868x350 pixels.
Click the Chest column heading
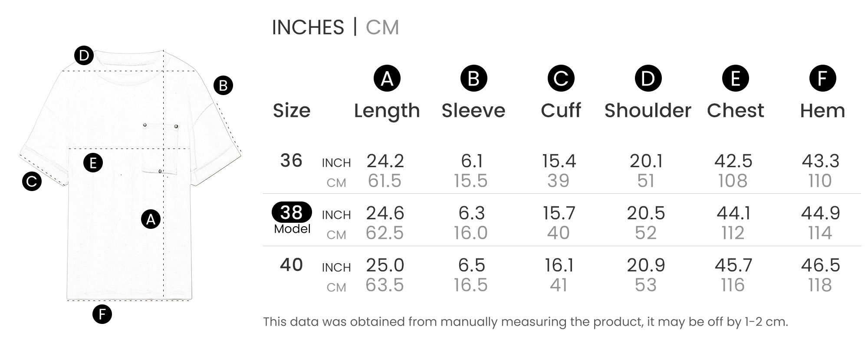click(735, 111)
